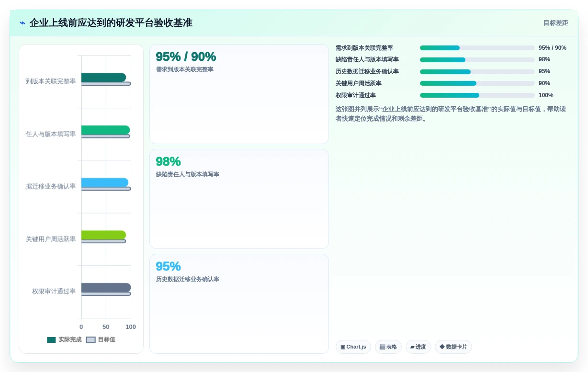The image size is (588, 372).
Task: Click chart axis label 关键用户周活跃率
Action: coord(51,239)
